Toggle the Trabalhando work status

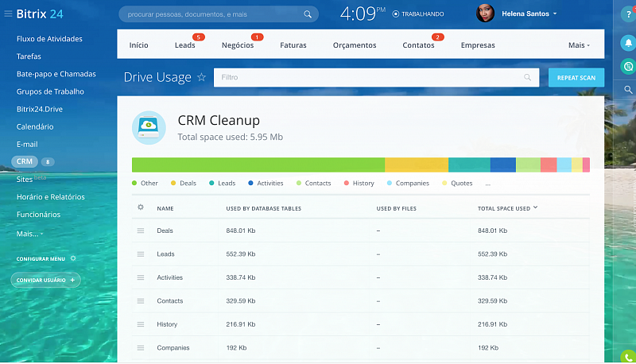(418, 14)
